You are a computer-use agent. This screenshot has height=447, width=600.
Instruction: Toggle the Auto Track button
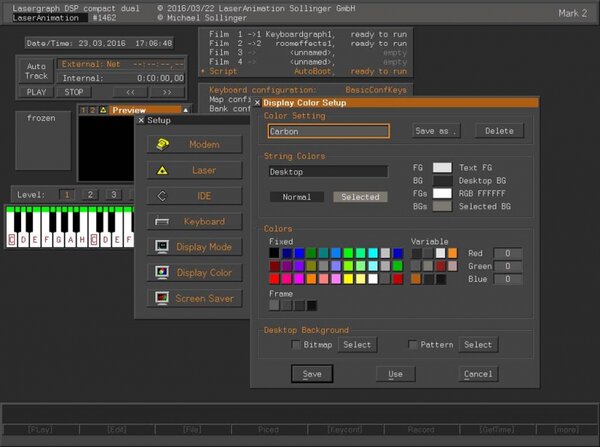point(36,71)
